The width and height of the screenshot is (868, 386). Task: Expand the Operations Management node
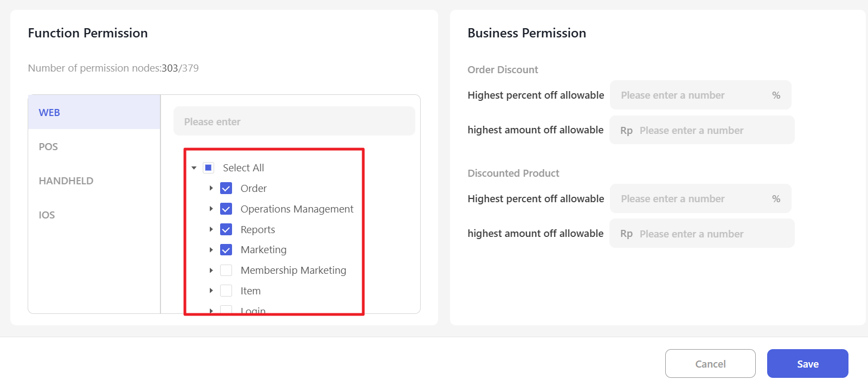click(211, 209)
